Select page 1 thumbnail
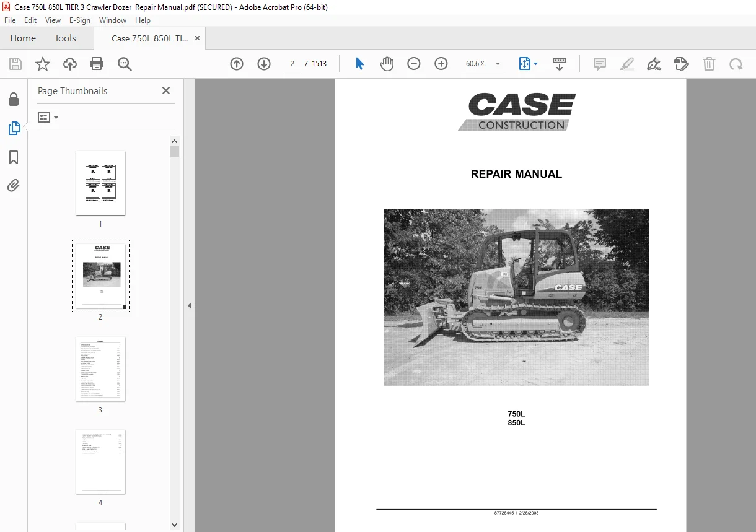The height and width of the screenshot is (532, 756). click(x=100, y=183)
